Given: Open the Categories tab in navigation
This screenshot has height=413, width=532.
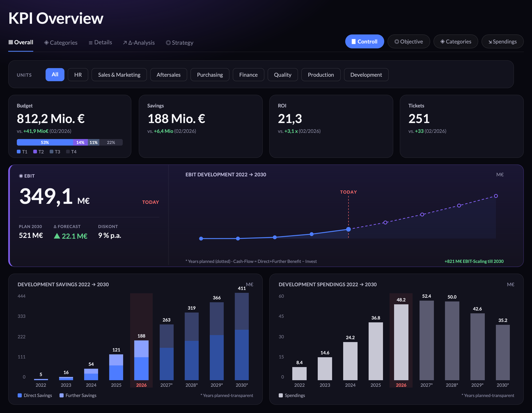Looking at the screenshot, I should click(61, 43).
